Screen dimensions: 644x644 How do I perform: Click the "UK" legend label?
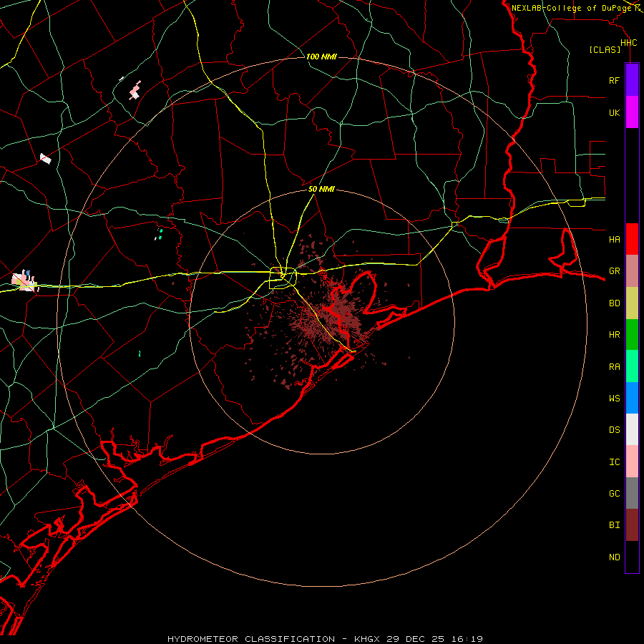pos(614,112)
